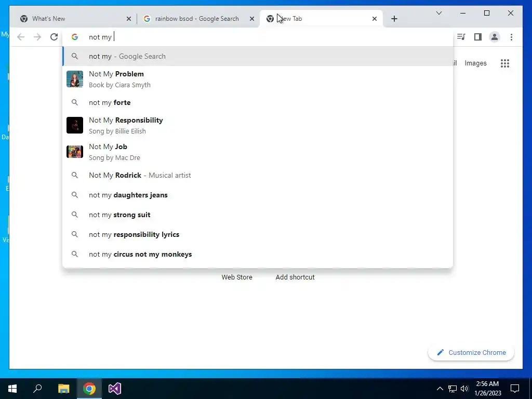
Task: Click the magnifier icon beside 'not my forte'
Action: (x=75, y=102)
